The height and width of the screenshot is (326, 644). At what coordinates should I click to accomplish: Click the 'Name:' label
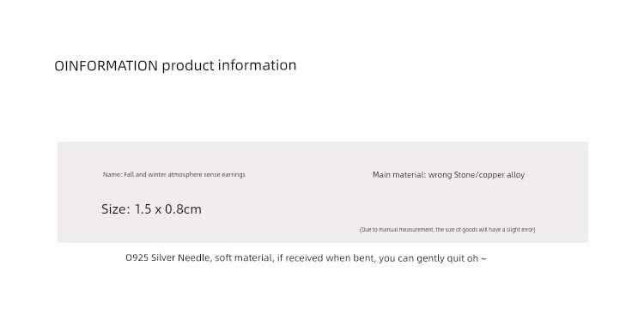coord(112,174)
